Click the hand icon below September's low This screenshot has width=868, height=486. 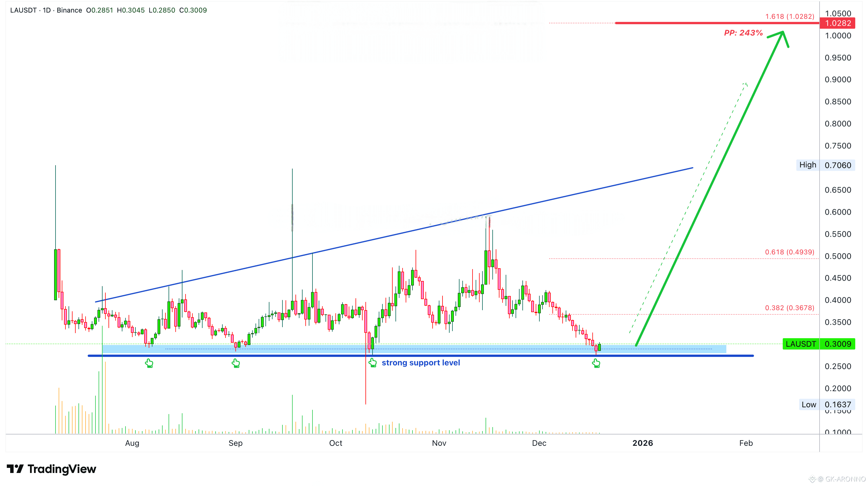235,363
